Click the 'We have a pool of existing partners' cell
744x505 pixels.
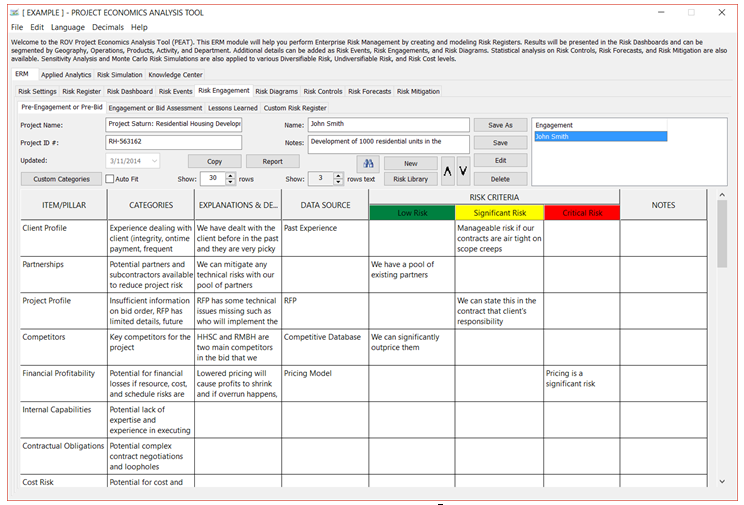411,274
